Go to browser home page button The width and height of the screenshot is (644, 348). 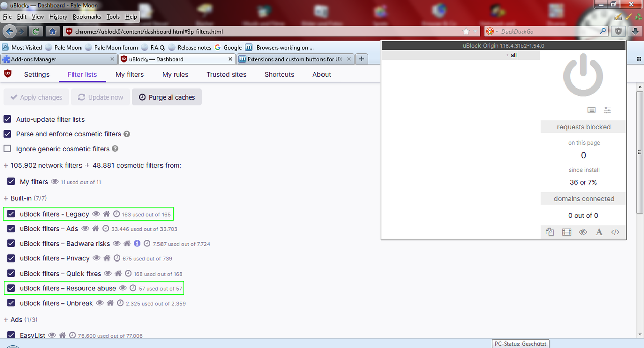click(x=52, y=31)
